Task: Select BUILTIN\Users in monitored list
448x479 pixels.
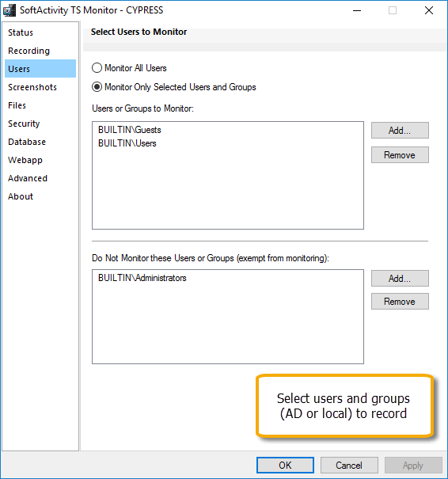Action: 127,143
